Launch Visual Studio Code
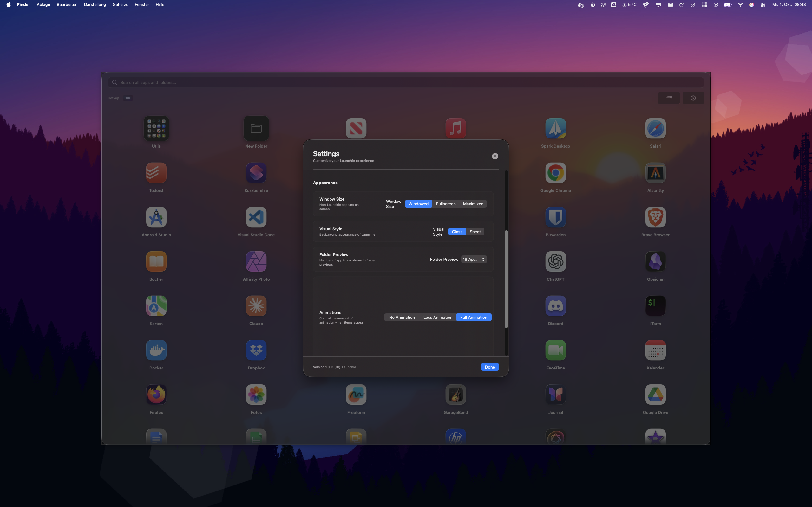The width and height of the screenshot is (812, 507). (x=256, y=217)
